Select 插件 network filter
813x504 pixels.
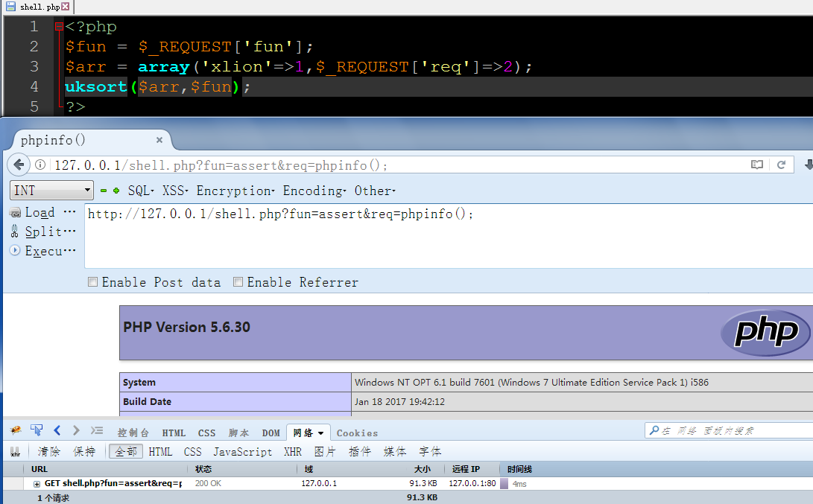coord(359,452)
